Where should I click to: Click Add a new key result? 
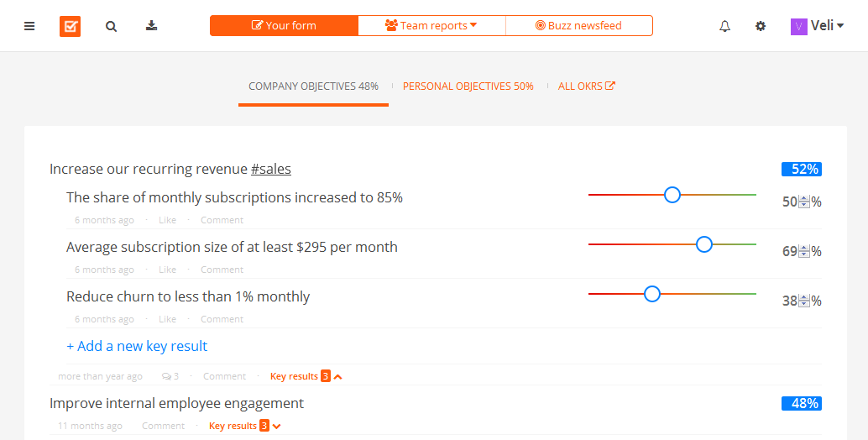137,346
